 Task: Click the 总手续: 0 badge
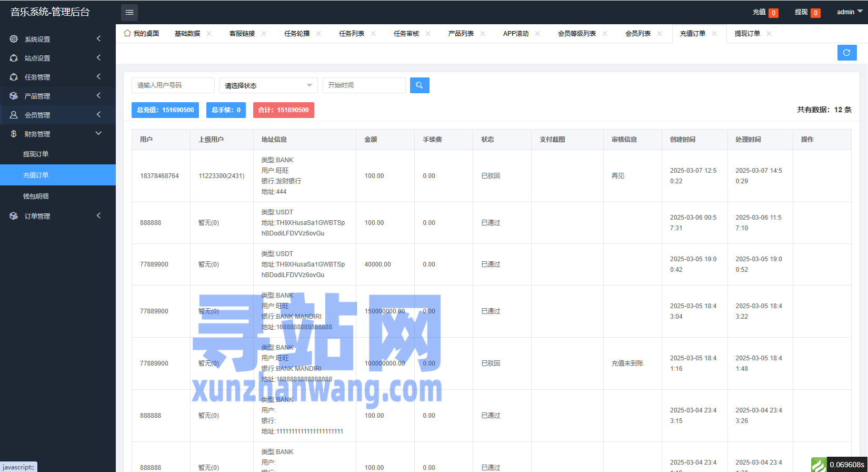tap(226, 110)
